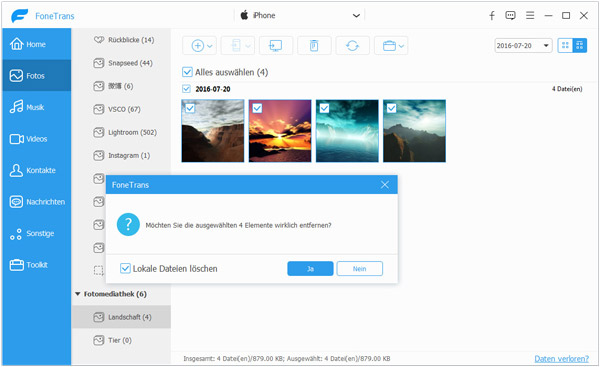Open dropdown arrow next to export-to-device icon
Viewport: 600px width, 367px height.
click(x=248, y=46)
